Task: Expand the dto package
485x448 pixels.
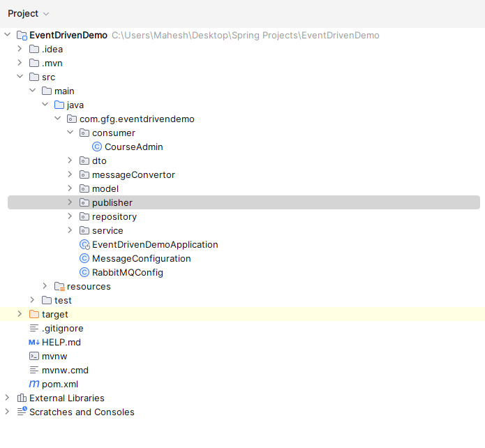Action: [x=70, y=160]
